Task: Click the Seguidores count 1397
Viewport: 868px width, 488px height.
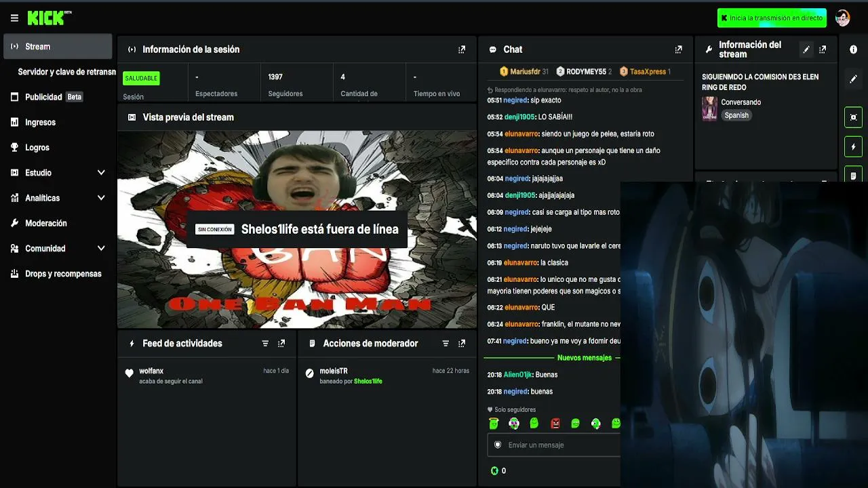Action: coord(275,77)
